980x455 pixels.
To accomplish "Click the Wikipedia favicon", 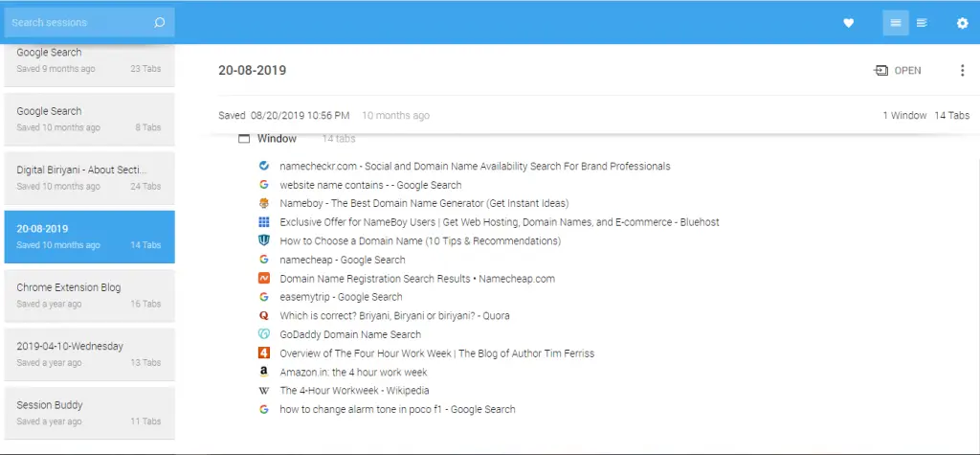I will pyautogui.click(x=264, y=391).
